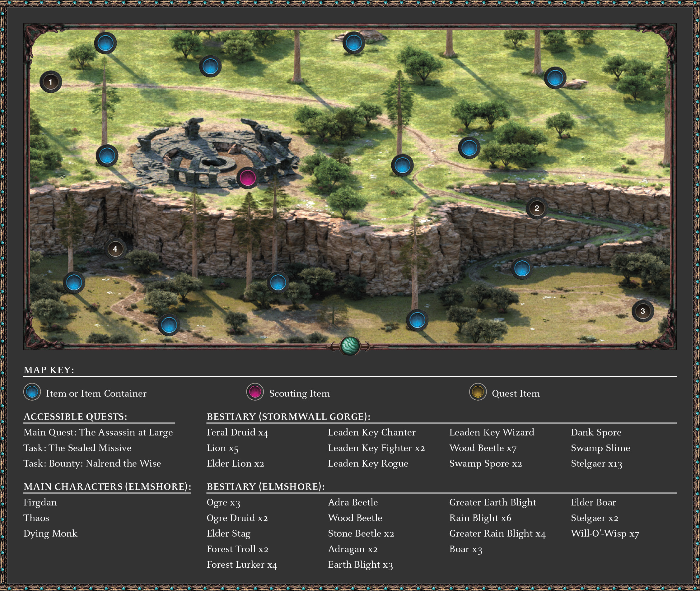Select the character "Firgdan"

pyautogui.click(x=40, y=502)
